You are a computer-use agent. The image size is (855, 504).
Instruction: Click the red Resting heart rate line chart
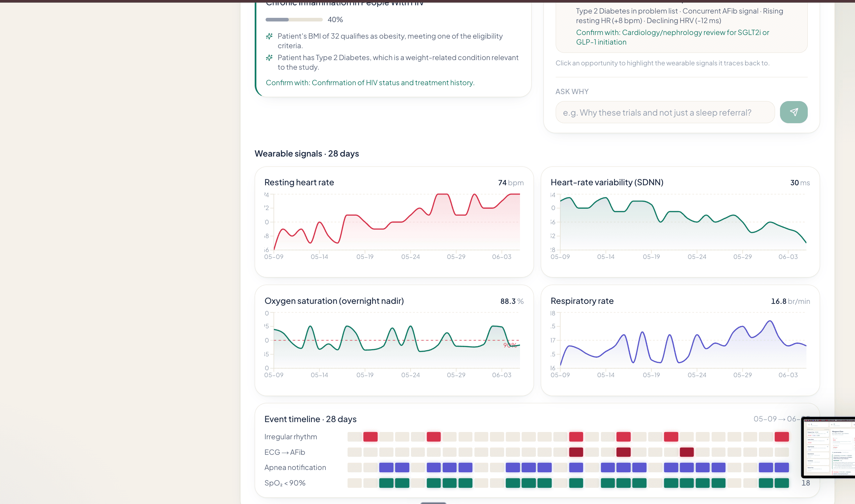pos(397,222)
